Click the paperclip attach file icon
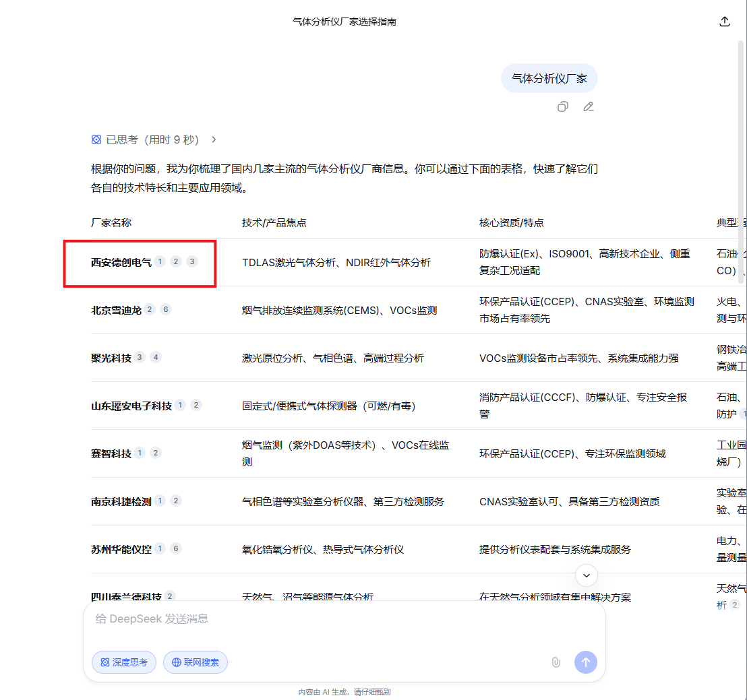 pyautogui.click(x=556, y=662)
